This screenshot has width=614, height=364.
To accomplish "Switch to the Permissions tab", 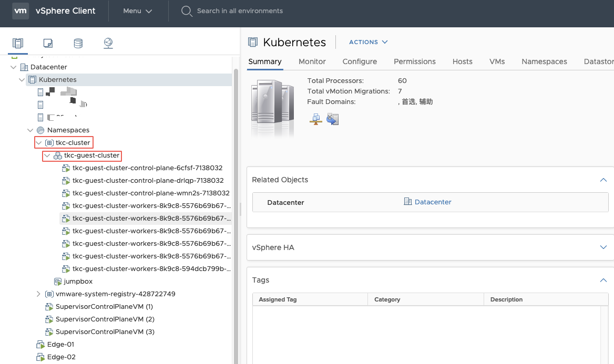I will click(x=415, y=62).
